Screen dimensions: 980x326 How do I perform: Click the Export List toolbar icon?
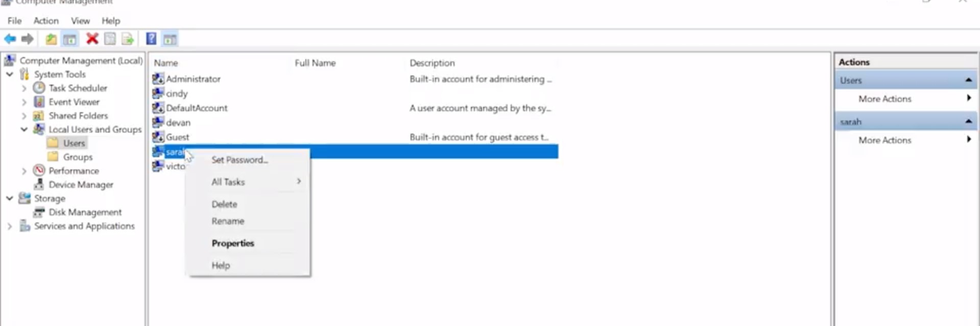point(128,39)
